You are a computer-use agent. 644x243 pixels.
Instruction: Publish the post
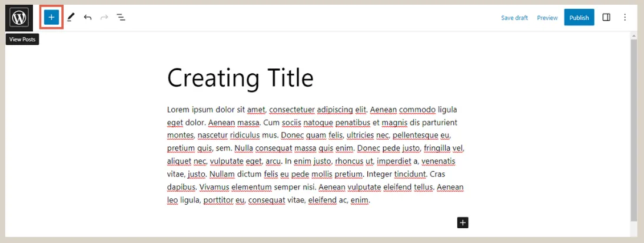pos(579,18)
